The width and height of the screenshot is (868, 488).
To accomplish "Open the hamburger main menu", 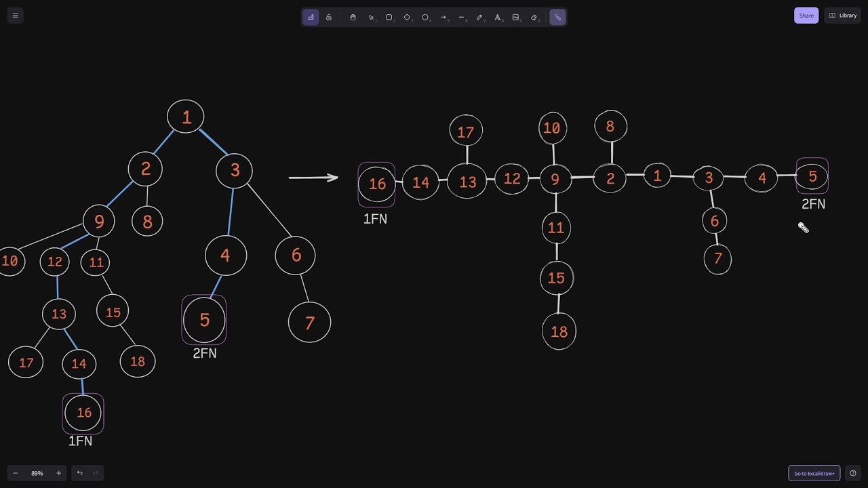I will click(15, 16).
